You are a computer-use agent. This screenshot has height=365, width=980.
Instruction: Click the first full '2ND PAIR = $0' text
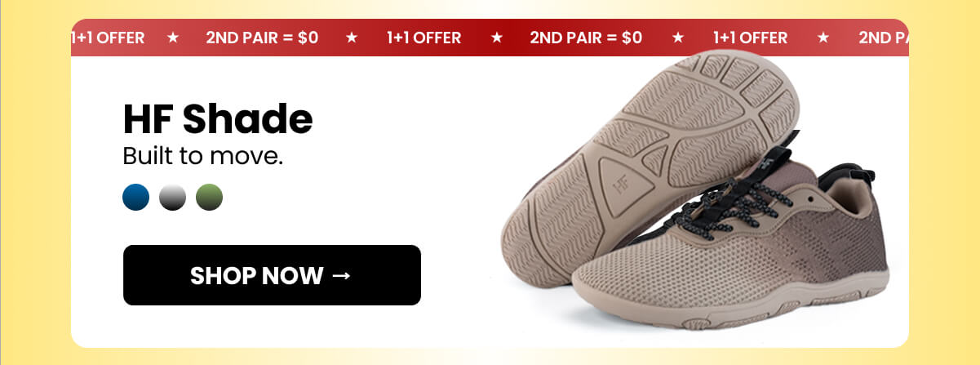tap(262, 38)
